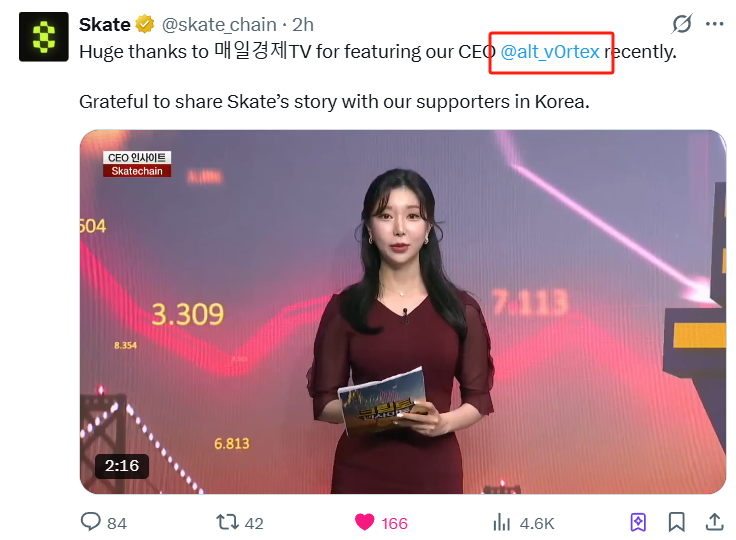Visit the @alt_v0rtex mention

tap(550, 51)
